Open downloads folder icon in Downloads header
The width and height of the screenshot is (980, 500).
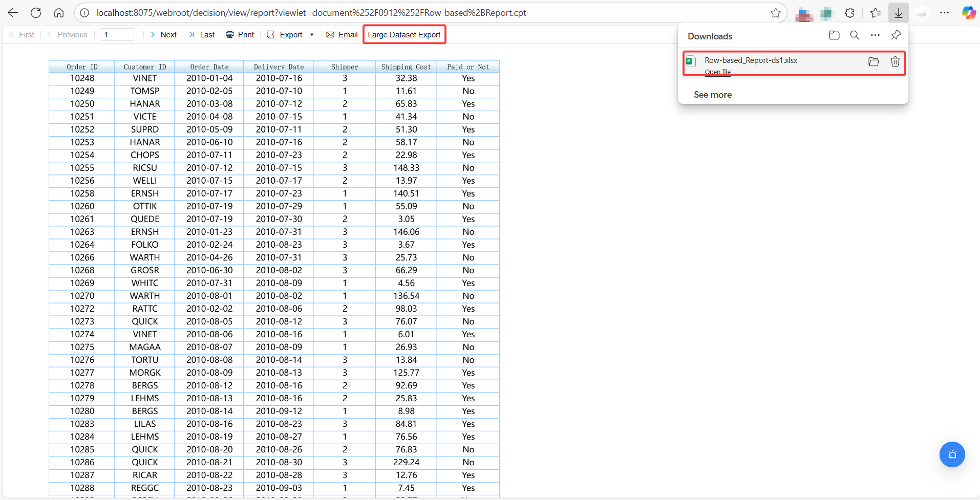coord(834,35)
